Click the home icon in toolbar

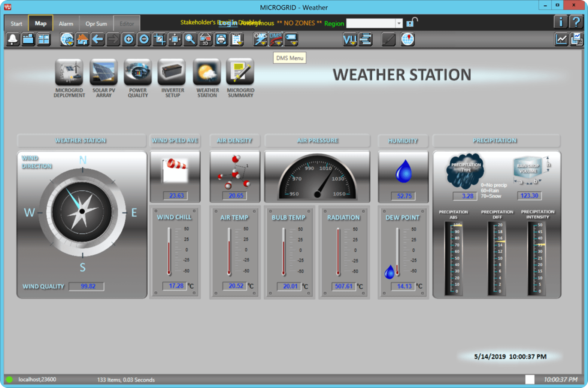coord(82,39)
